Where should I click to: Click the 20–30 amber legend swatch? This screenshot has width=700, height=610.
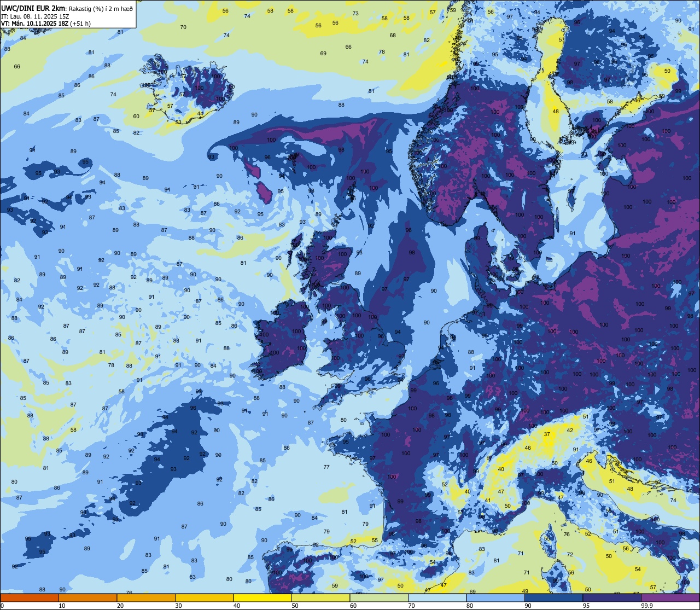coord(146,597)
